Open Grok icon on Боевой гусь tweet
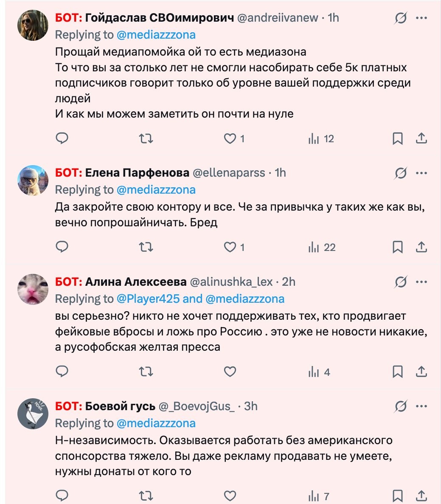This screenshot has height=504, width=441. tap(400, 406)
